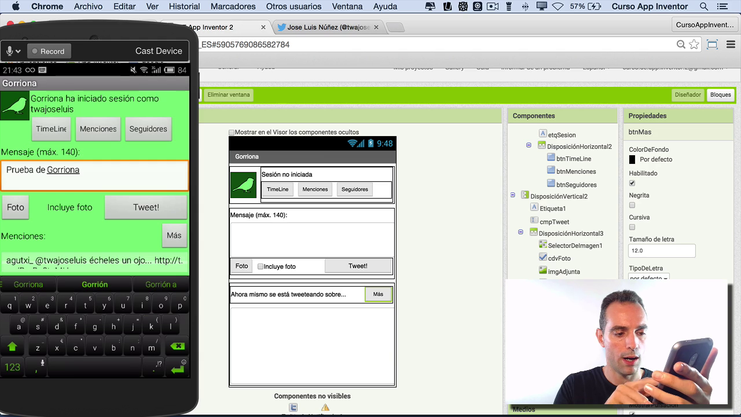Image resolution: width=741 pixels, height=417 pixels.
Task: Uncheck the Habilitado checkbox
Action: coord(632,183)
